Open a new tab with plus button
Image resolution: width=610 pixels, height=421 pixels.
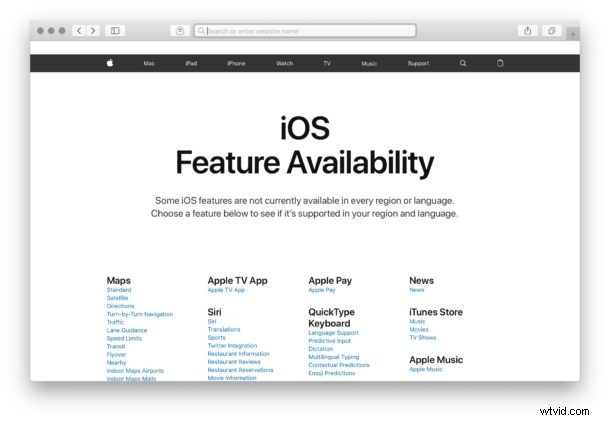(573, 34)
